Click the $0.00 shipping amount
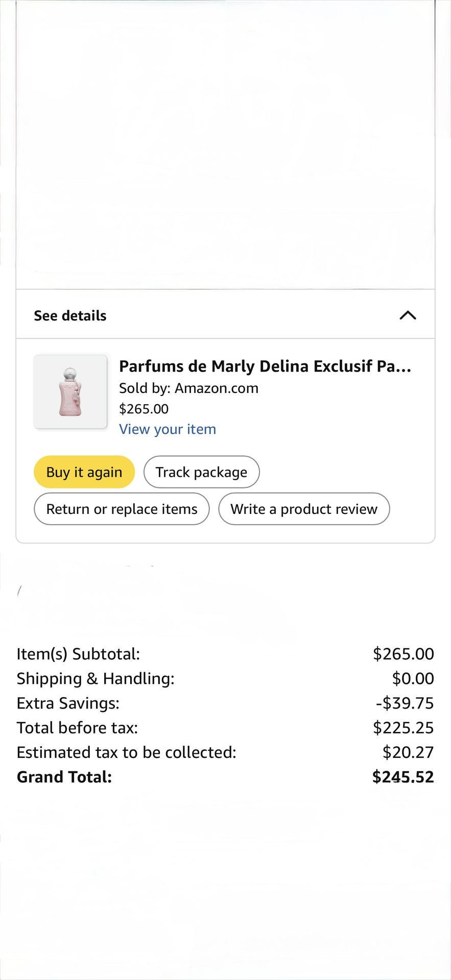This screenshot has width=451, height=980. (413, 678)
